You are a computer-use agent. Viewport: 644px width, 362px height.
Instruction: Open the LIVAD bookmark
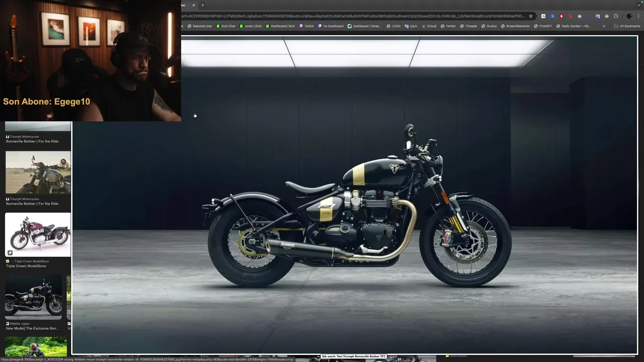[x=393, y=26]
